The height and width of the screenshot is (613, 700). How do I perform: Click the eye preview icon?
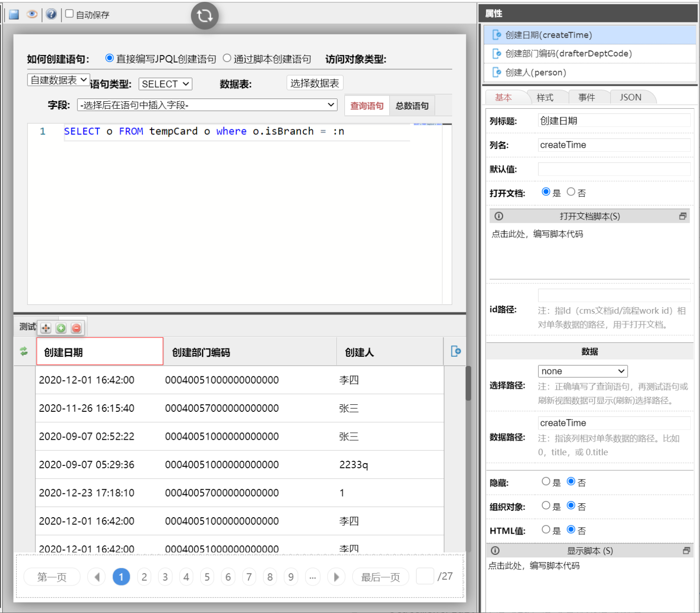click(32, 14)
